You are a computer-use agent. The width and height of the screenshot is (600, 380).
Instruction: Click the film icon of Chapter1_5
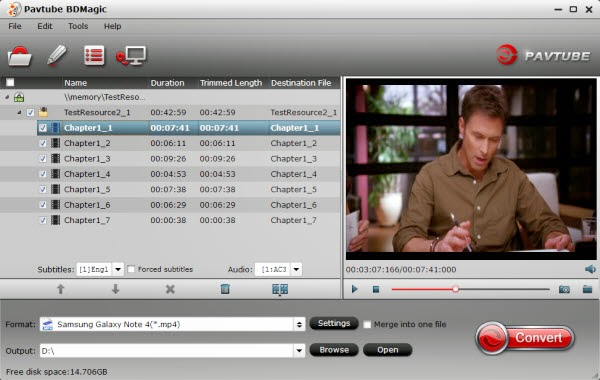(55, 189)
